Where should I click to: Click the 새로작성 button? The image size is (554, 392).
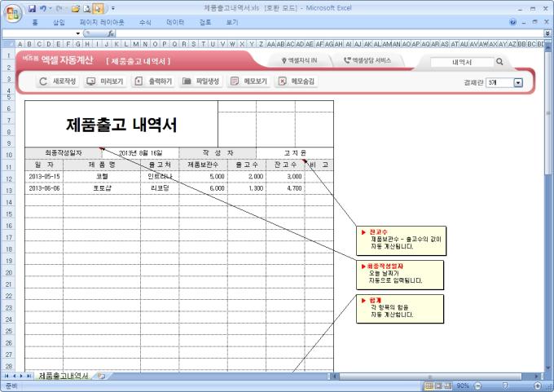[x=58, y=81]
